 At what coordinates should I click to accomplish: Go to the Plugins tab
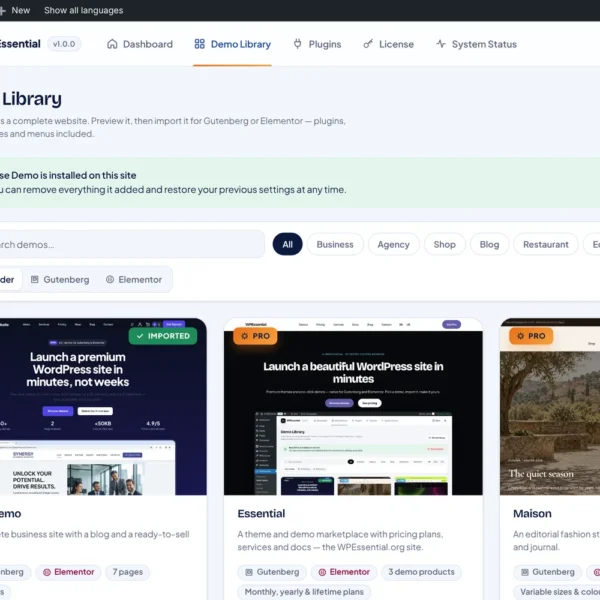[317, 44]
